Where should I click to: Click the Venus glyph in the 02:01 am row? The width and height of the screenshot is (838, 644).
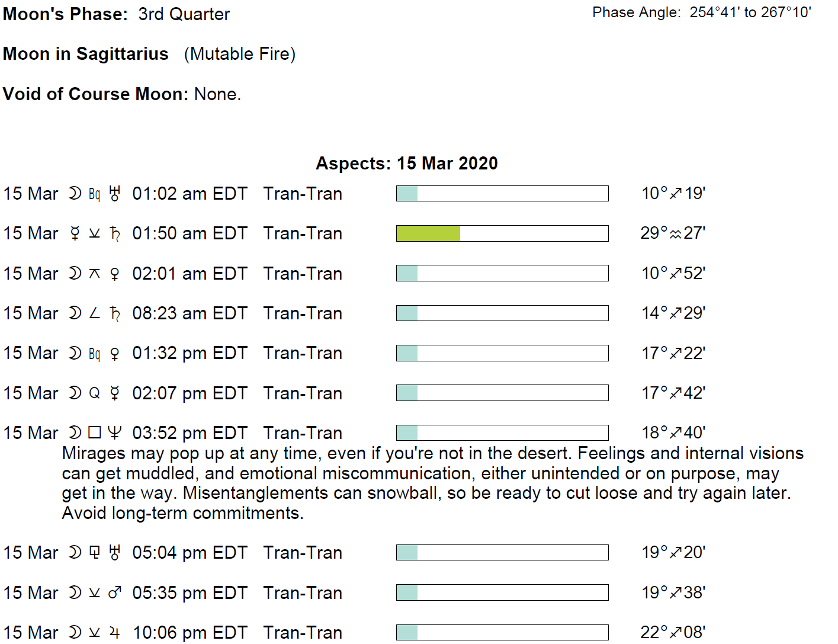pyautogui.click(x=115, y=274)
